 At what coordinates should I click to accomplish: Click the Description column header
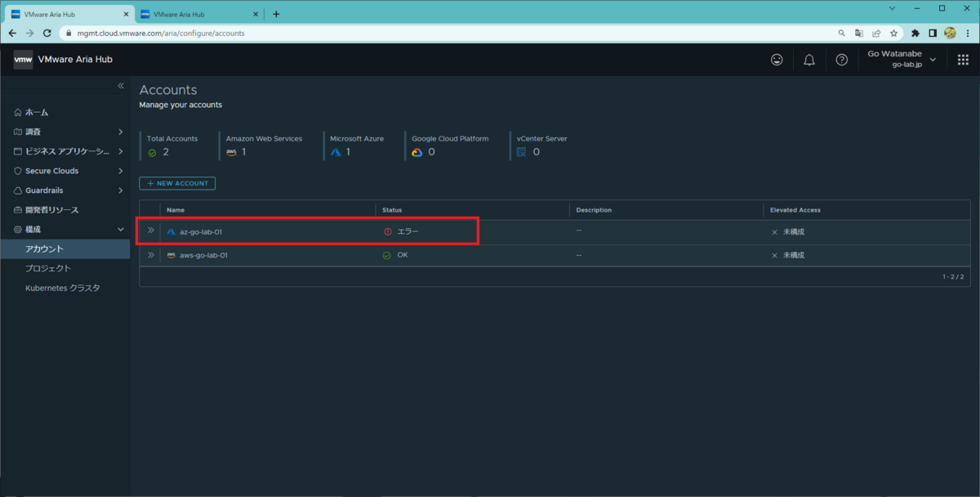594,210
